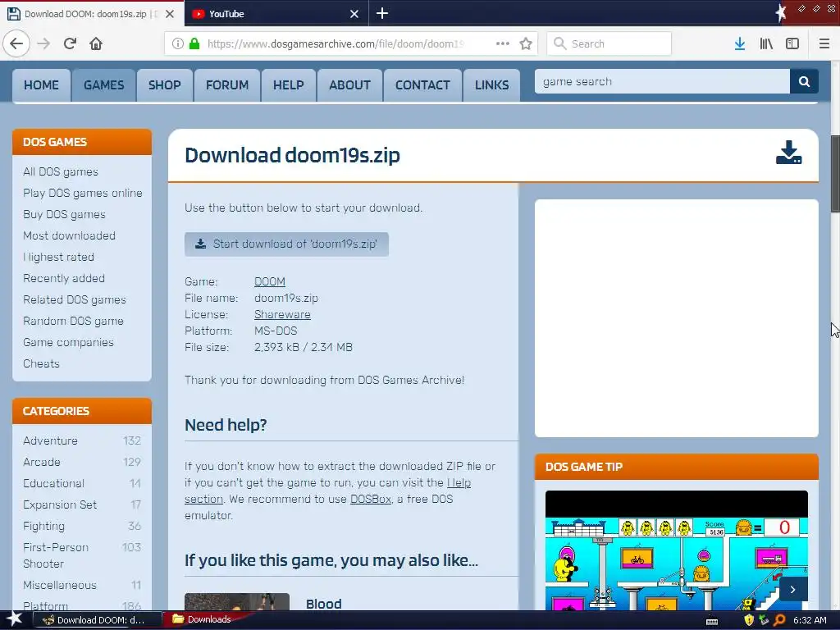Viewport: 840px width, 630px height.
Task: Open Fighting category
Action: (44, 527)
